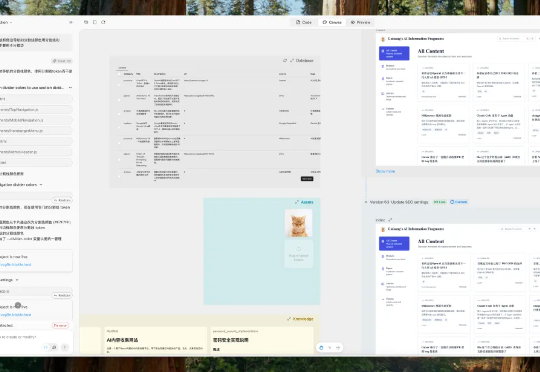Click the red Fix error button

click(60, 325)
